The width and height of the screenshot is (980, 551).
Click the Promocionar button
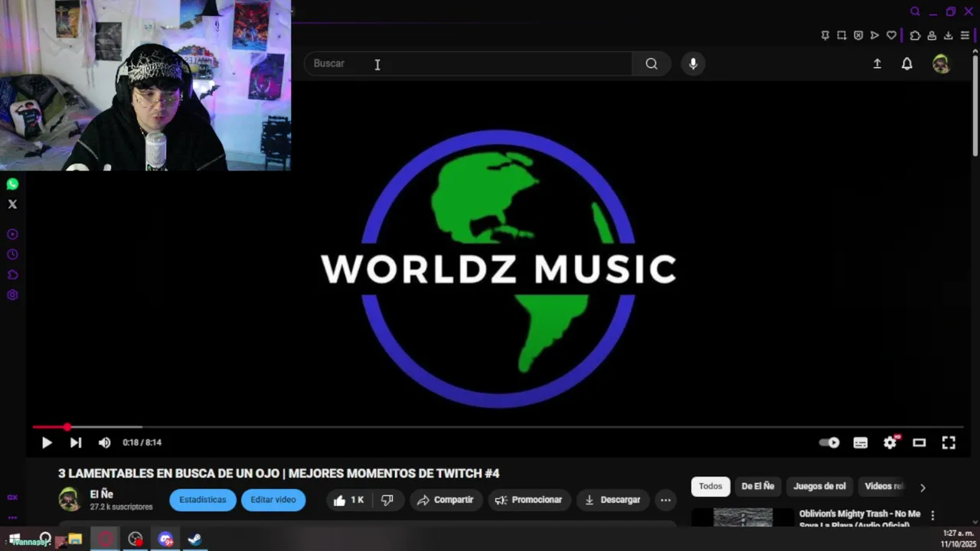[x=529, y=500]
